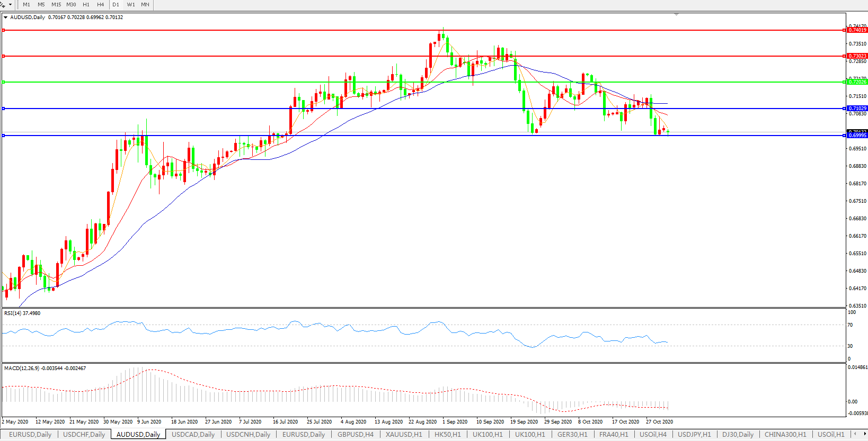Expand the AUDUSD,Daily chart title arrow
Screen dimensions: 868x441
[x=5, y=17]
